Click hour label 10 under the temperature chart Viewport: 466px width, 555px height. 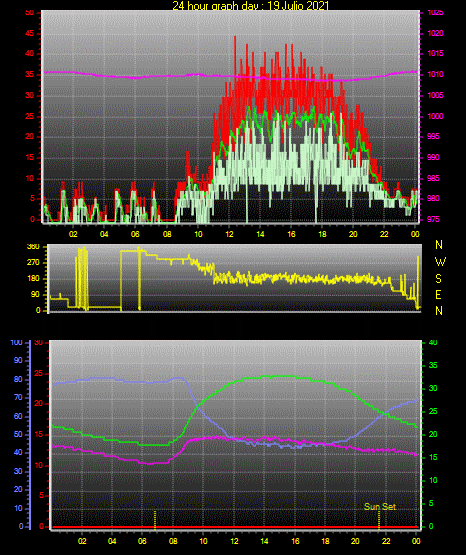(203, 541)
